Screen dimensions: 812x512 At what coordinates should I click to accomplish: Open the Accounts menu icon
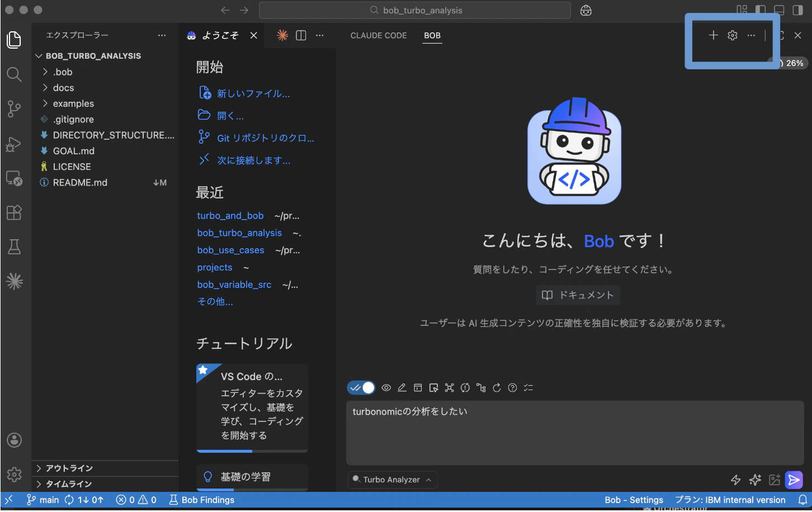click(14, 440)
